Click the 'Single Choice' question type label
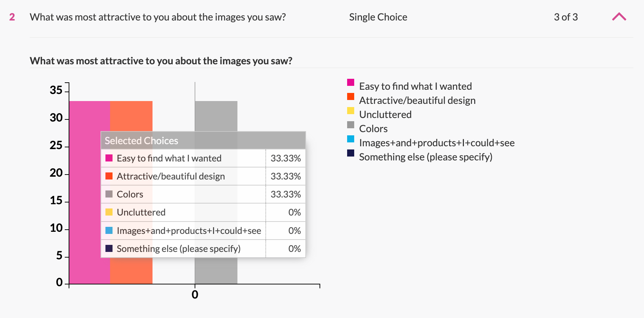 pyautogui.click(x=378, y=17)
